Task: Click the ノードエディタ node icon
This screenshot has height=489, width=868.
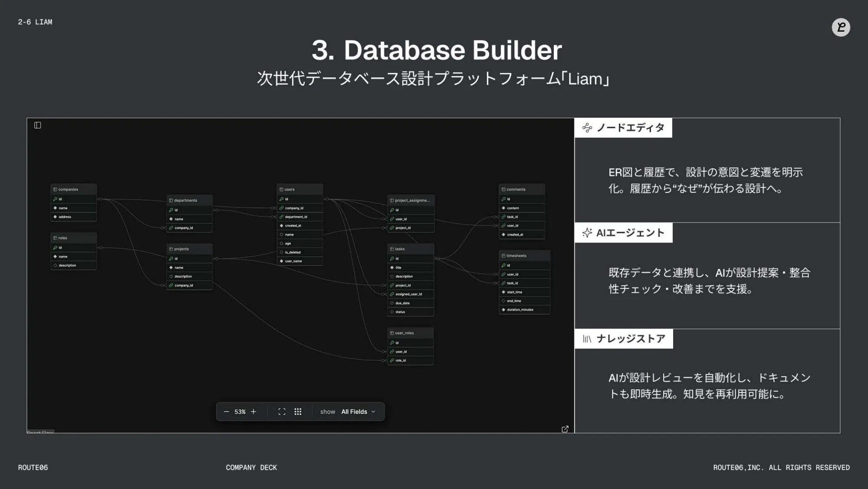Action: [x=587, y=128]
